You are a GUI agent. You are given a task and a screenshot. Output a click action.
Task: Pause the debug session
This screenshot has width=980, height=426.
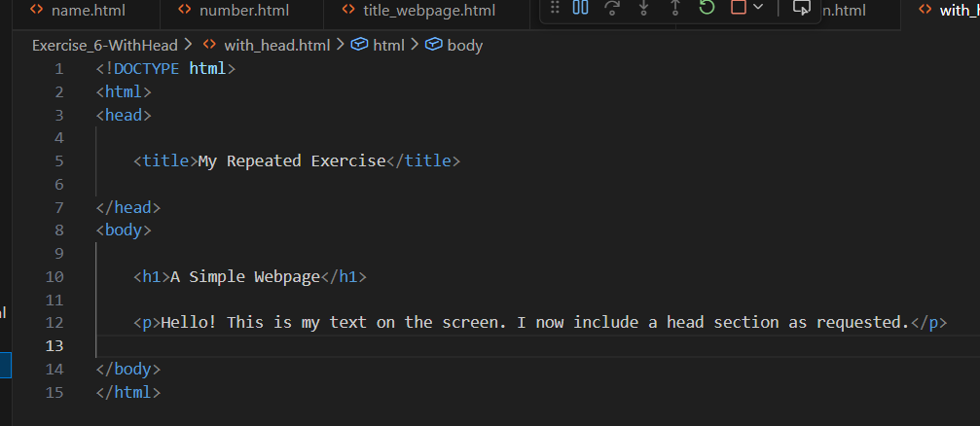pos(581,8)
